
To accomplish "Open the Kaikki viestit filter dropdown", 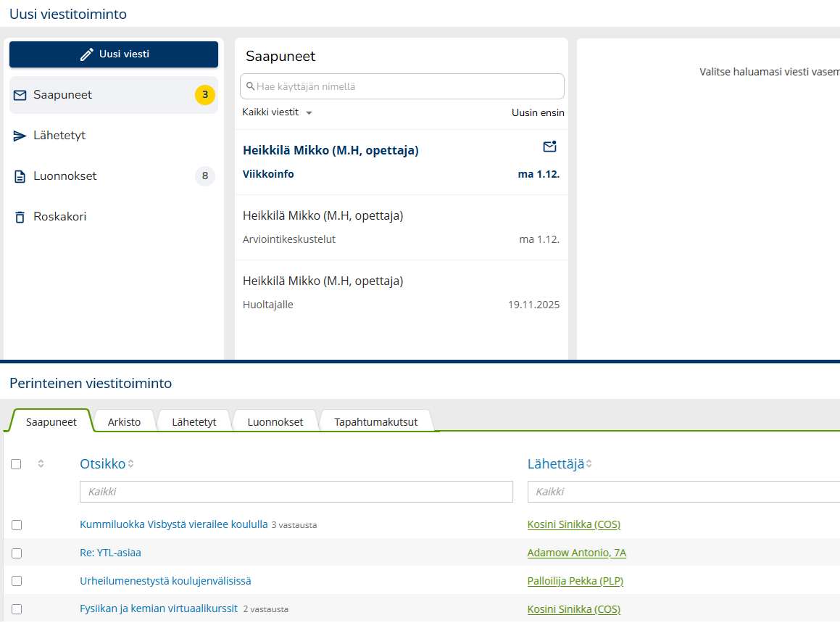I will pyautogui.click(x=278, y=112).
